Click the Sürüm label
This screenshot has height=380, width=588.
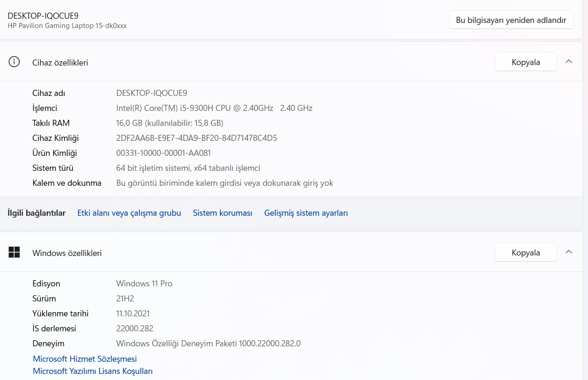44,299
